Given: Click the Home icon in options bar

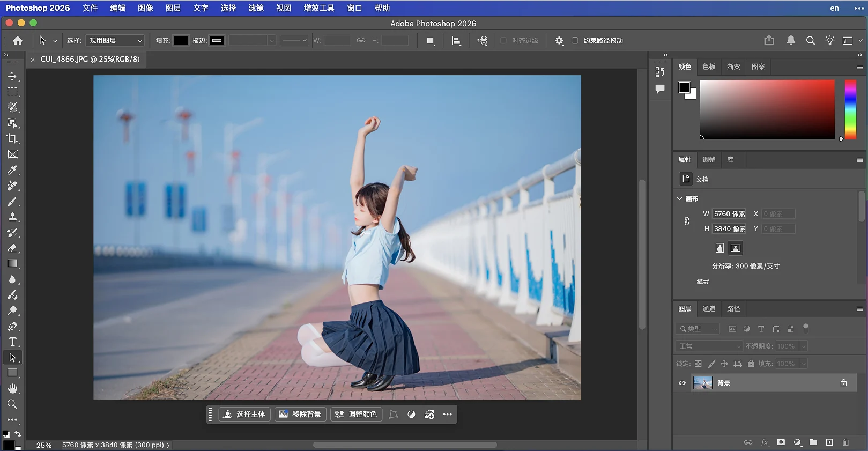Looking at the screenshot, I should pyautogui.click(x=18, y=41).
